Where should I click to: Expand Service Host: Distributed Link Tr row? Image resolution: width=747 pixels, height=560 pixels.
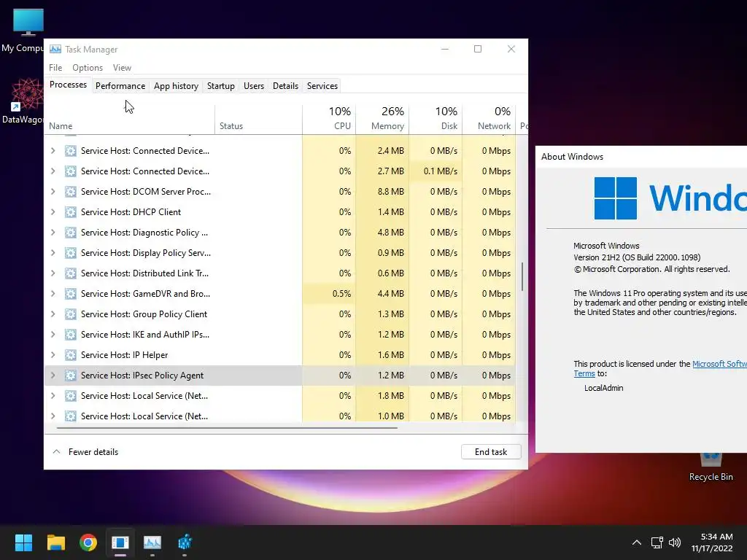point(53,273)
